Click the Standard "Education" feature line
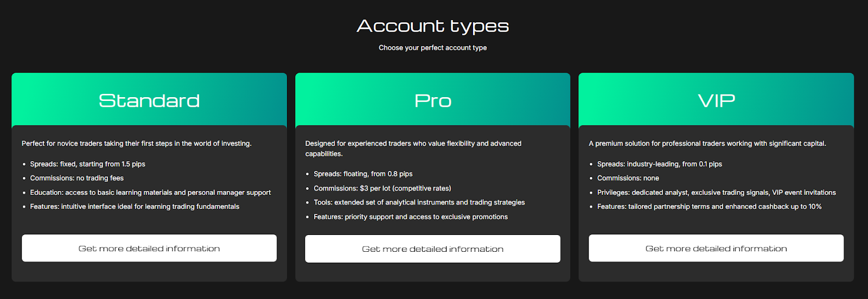Screen dimensions: 868x299 150,193
